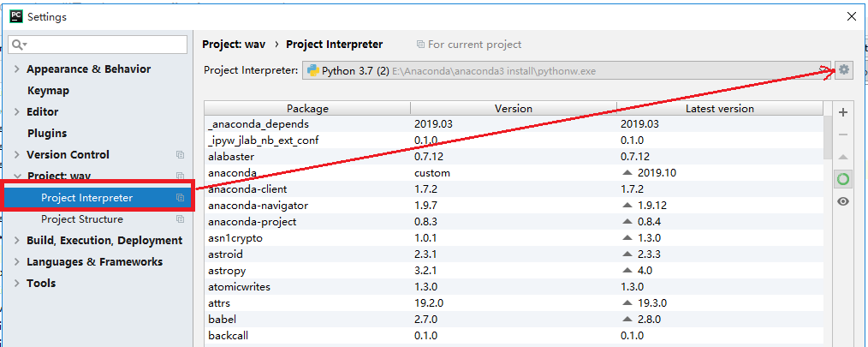Open the Plugins settings page

46,134
